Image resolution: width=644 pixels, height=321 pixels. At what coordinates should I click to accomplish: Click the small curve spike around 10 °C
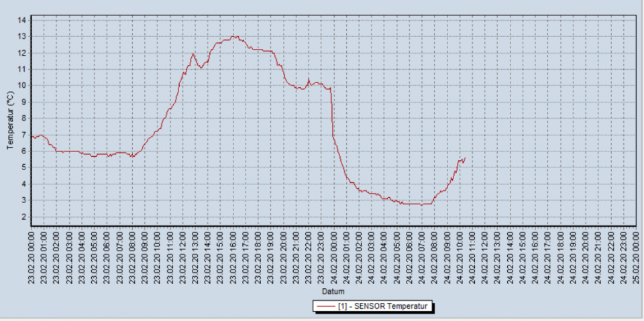pos(309,79)
